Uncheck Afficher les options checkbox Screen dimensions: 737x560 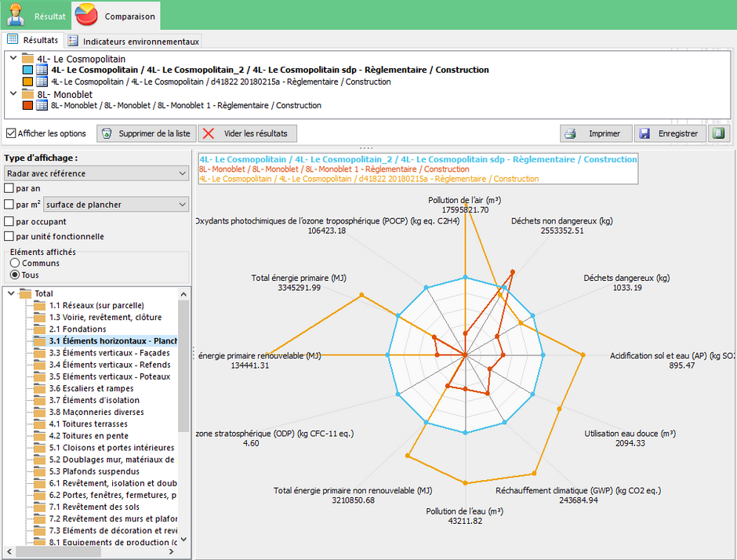11,133
